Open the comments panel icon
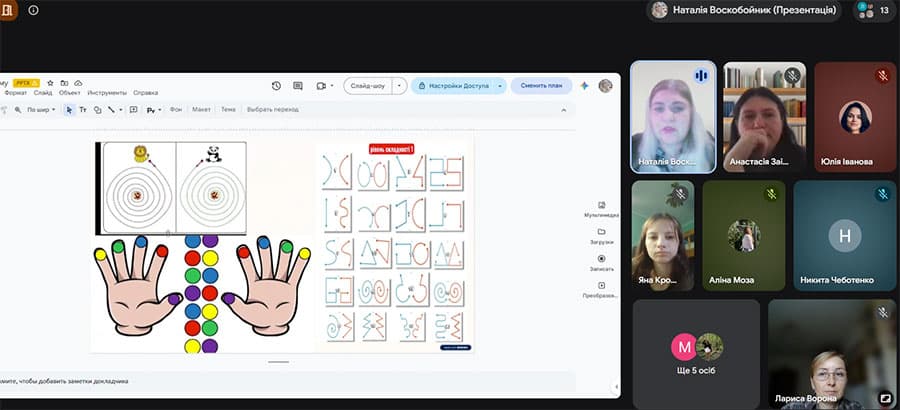900x410 pixels. point(298,86)
